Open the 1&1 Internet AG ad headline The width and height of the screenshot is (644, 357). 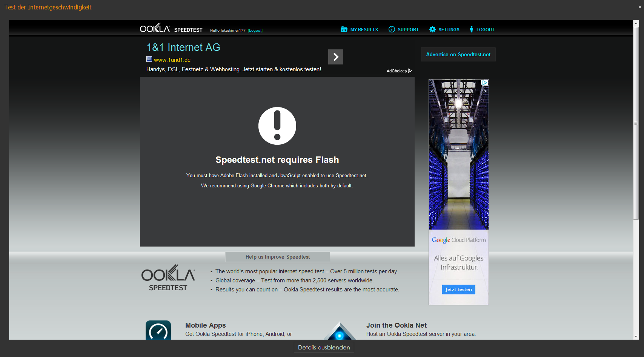pos(183,47)
